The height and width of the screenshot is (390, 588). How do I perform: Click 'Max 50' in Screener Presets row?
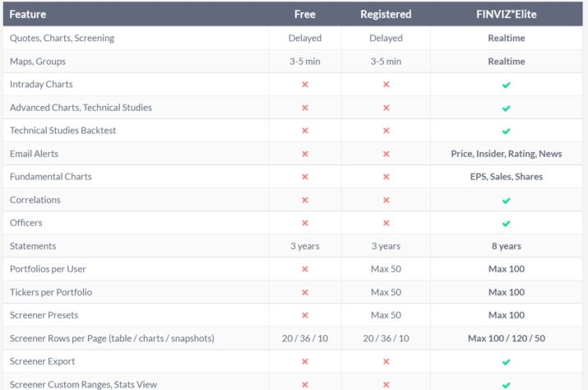386,315
